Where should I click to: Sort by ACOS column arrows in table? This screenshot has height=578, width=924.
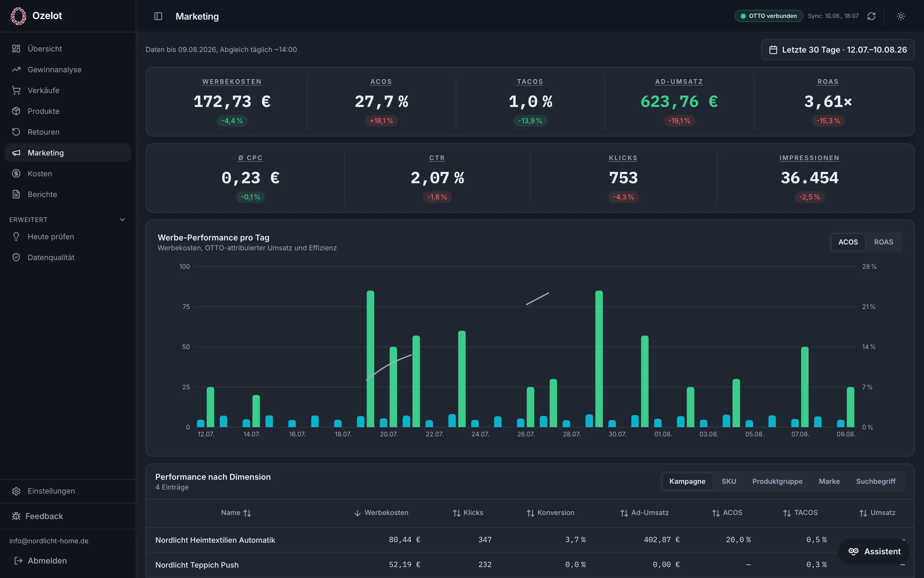[x=716, y=513]
